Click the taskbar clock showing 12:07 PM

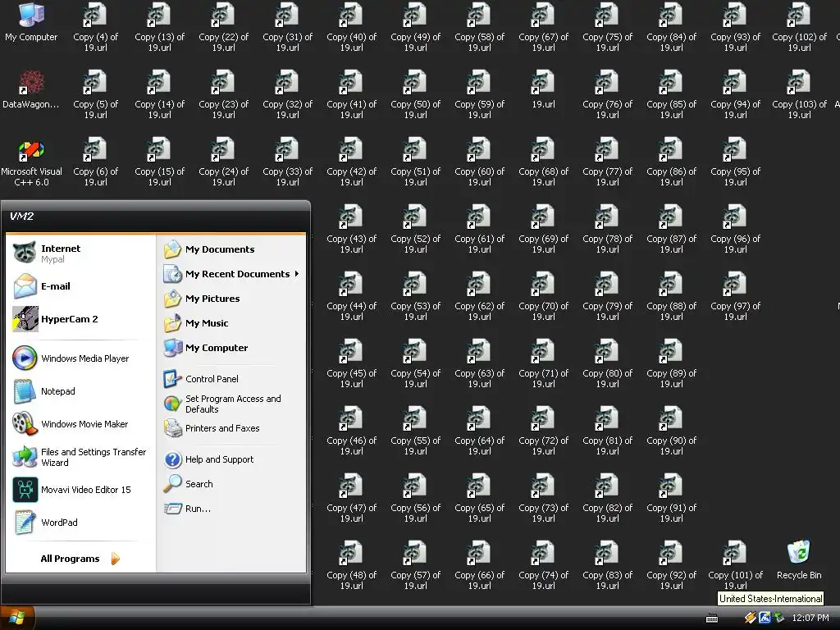(810, 619)
